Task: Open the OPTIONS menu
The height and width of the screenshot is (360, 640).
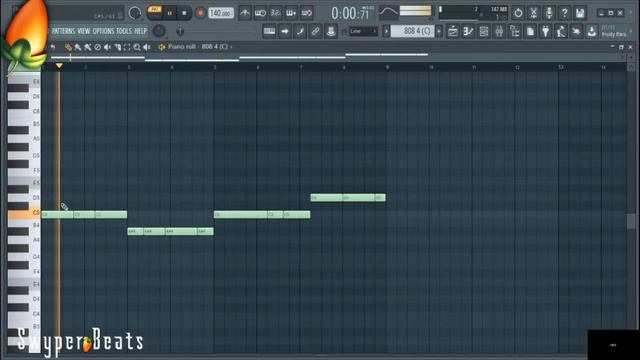Action: point(103,31)
